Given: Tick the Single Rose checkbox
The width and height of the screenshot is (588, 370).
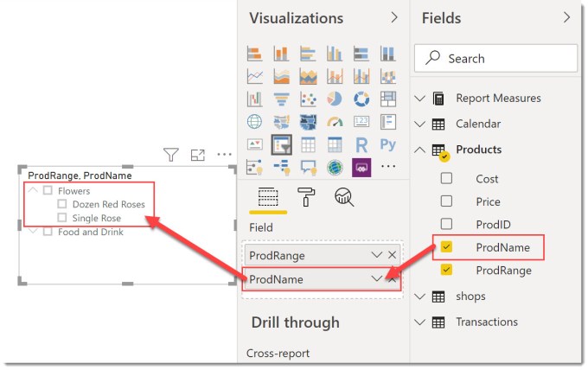Looking at the screenshot, I should click(x=62, y=218).
